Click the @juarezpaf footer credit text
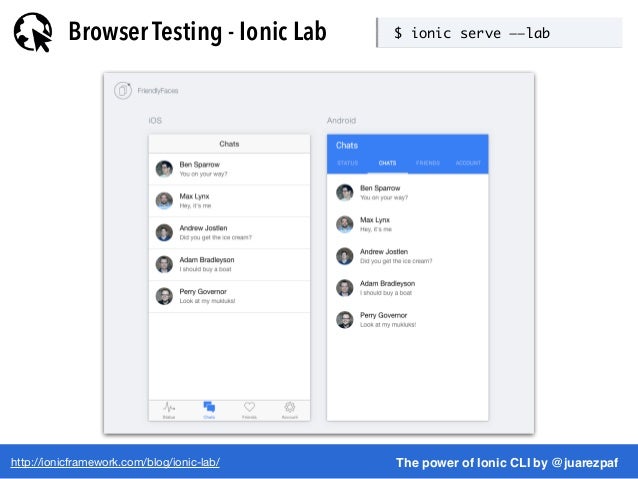The width and height of the screenshot is (638, 479). pos(585,463)
